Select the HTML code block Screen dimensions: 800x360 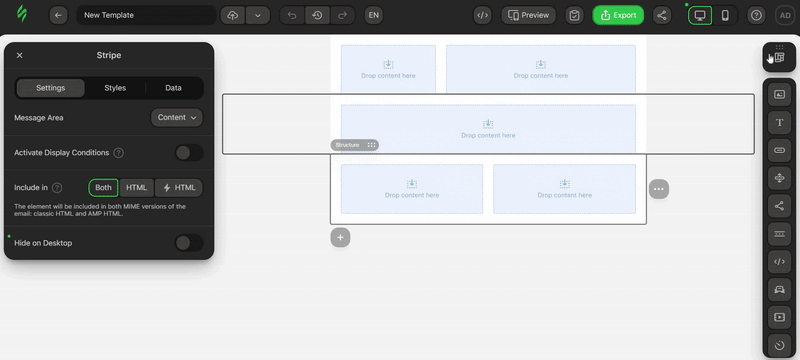point(779,262)
